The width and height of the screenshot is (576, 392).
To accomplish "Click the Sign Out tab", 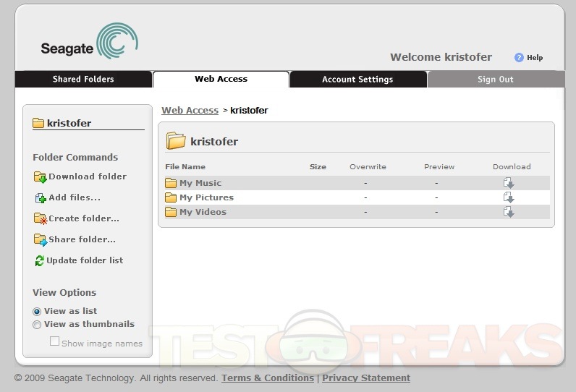I will click(x=495, y=80).
